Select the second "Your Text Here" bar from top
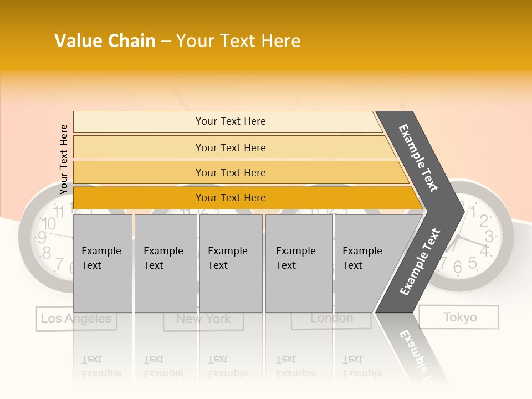 click(231, 147)
